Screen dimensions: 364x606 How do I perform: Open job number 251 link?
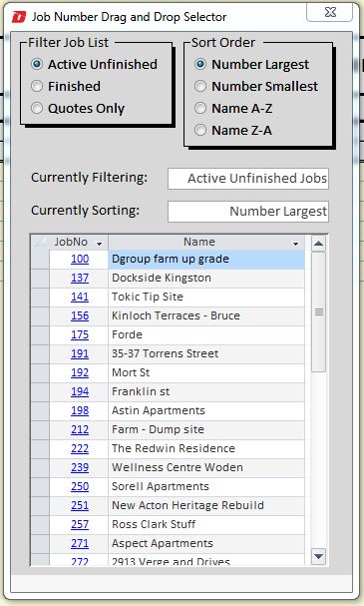coord(80,505)
